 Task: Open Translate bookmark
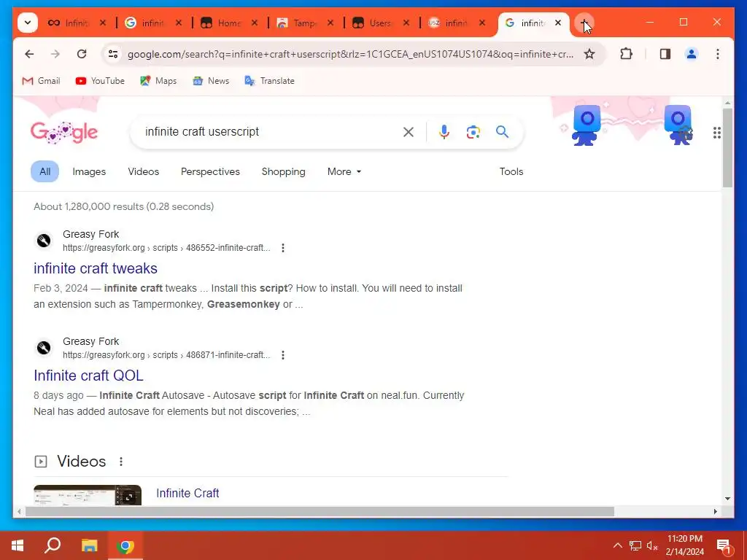270,81
